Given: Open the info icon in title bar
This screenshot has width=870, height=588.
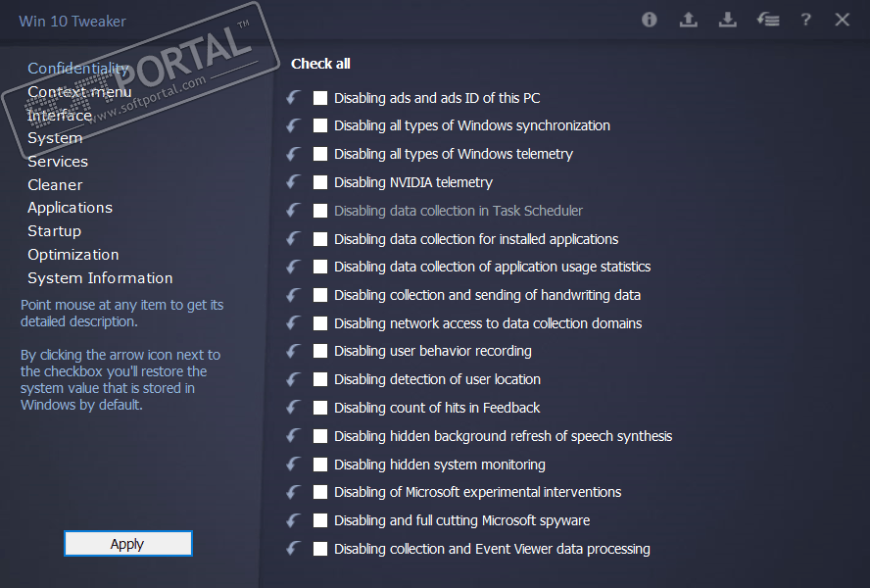Looking at the screenshot, I should [650, 20].
